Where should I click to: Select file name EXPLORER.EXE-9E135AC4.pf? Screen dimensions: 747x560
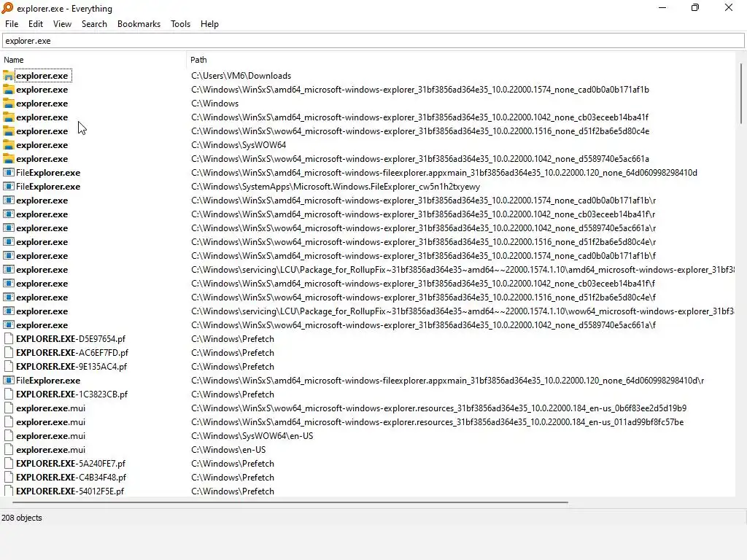coord(71,366)
